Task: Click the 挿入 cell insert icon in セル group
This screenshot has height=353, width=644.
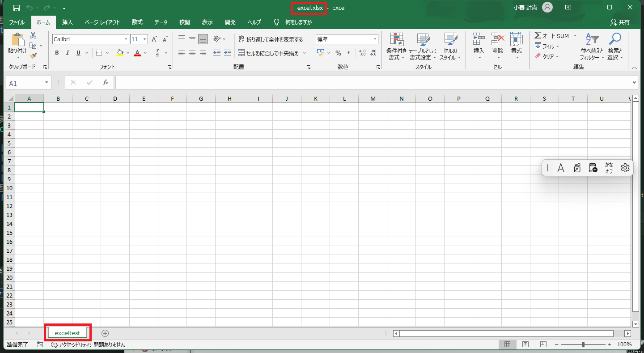Action: pos(478,45)
